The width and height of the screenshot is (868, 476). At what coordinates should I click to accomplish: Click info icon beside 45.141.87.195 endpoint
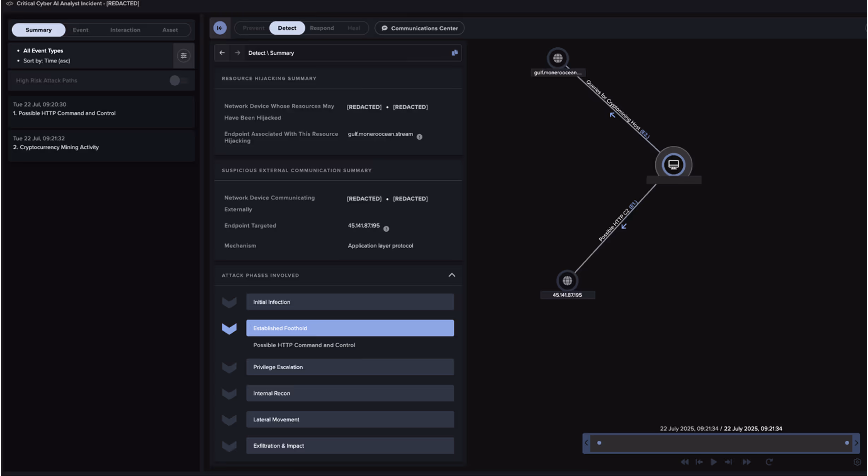click(x=386, y=229)
